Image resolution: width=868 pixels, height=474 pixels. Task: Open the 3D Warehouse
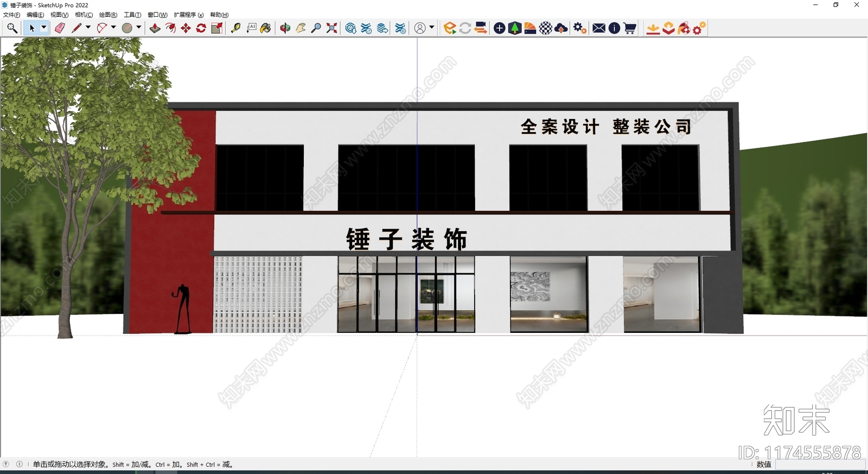pos(351,28)
